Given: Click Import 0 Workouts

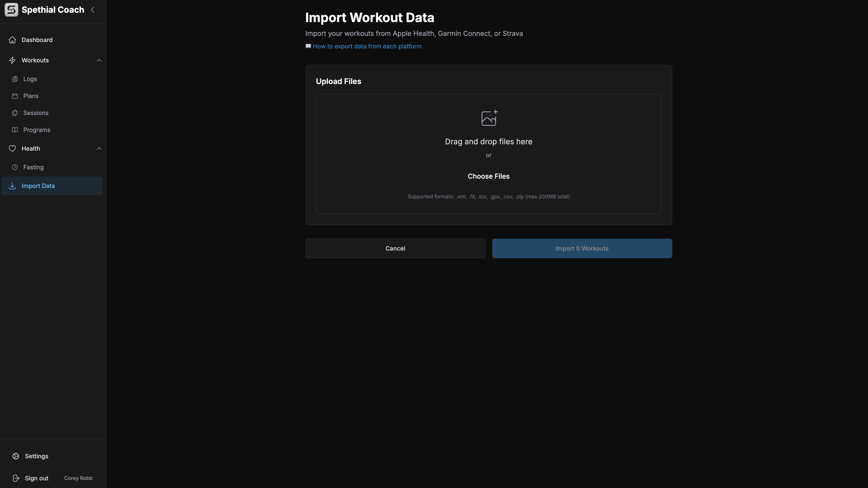Looking at the screenshot, I should tap(582, 248).
